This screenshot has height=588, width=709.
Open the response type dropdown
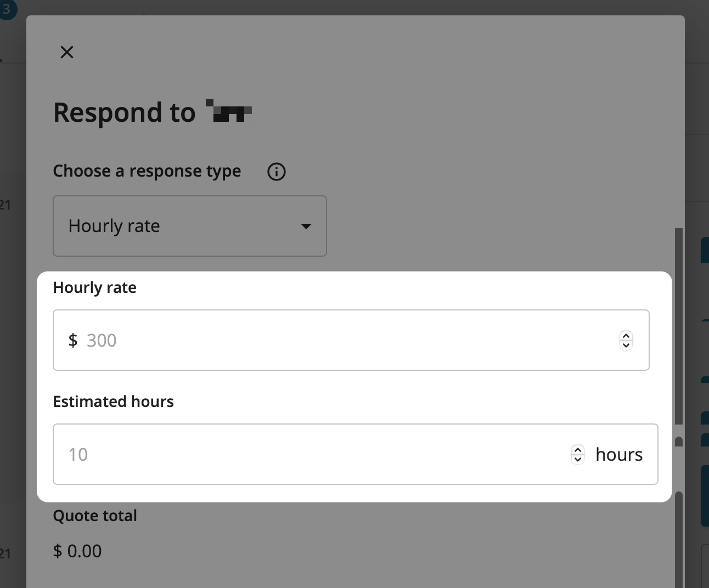[189, 226]
